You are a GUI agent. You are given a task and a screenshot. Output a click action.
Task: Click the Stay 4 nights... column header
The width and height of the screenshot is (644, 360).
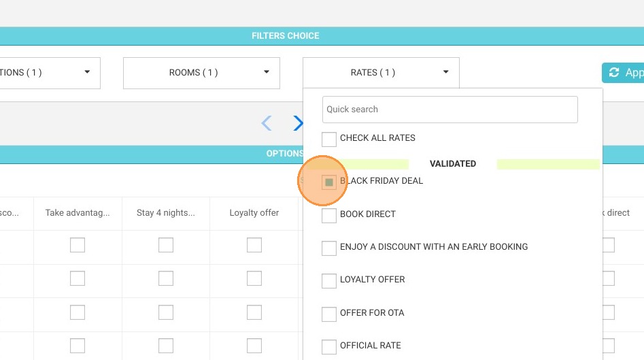166,213
